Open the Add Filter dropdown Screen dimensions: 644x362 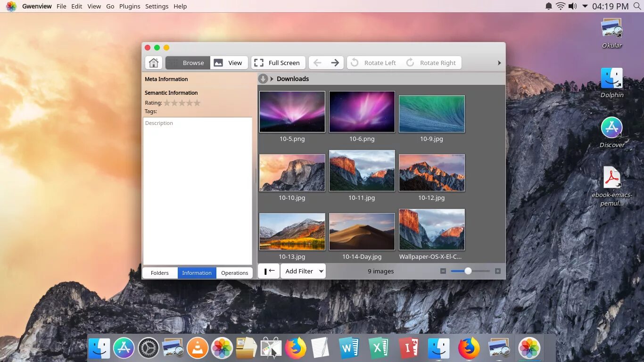(x=303, y=271)
